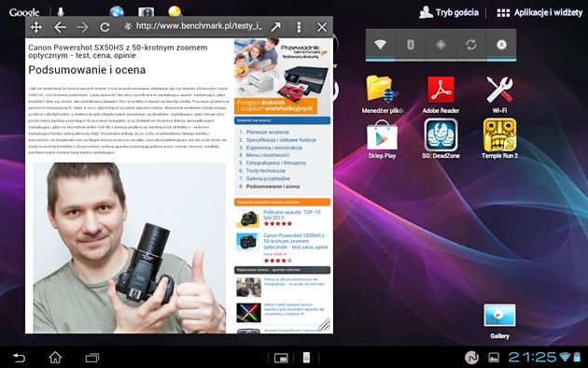Open the Polecane aparaty TOP-10 article
The height and width of the screenshot is (368, 588).
[292, 215]
